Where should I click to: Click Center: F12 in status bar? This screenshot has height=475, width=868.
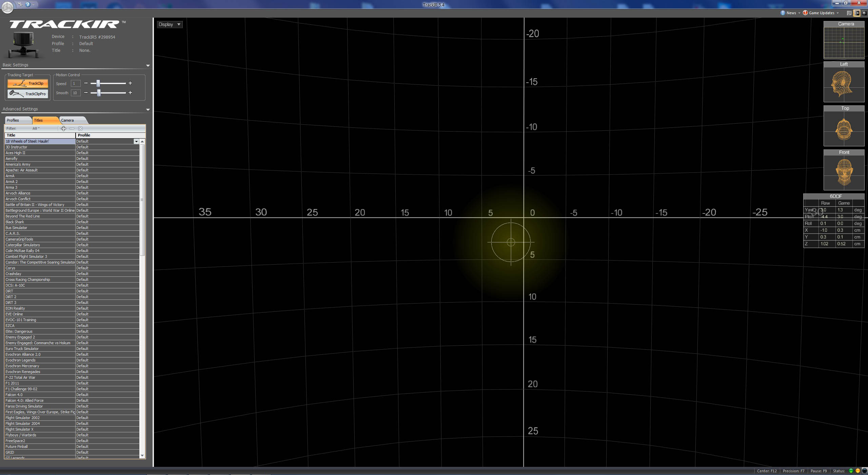(767, 471)
